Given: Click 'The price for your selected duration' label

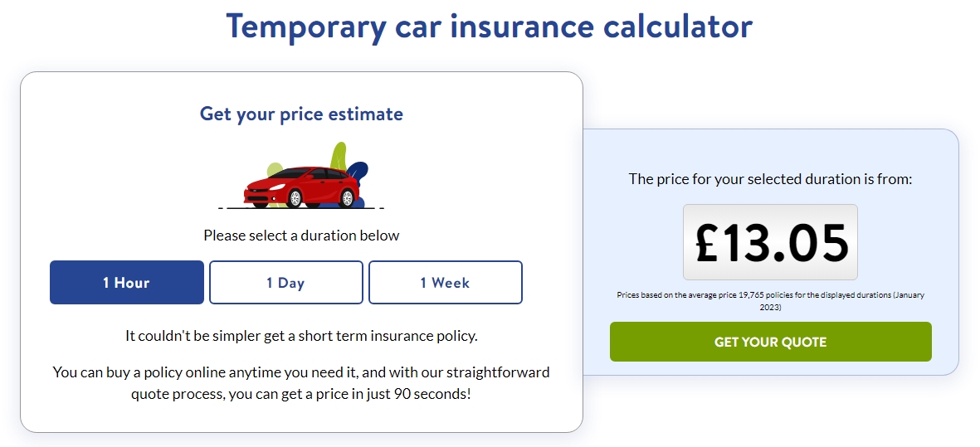Looking at the screenshot, I should 771,179.
